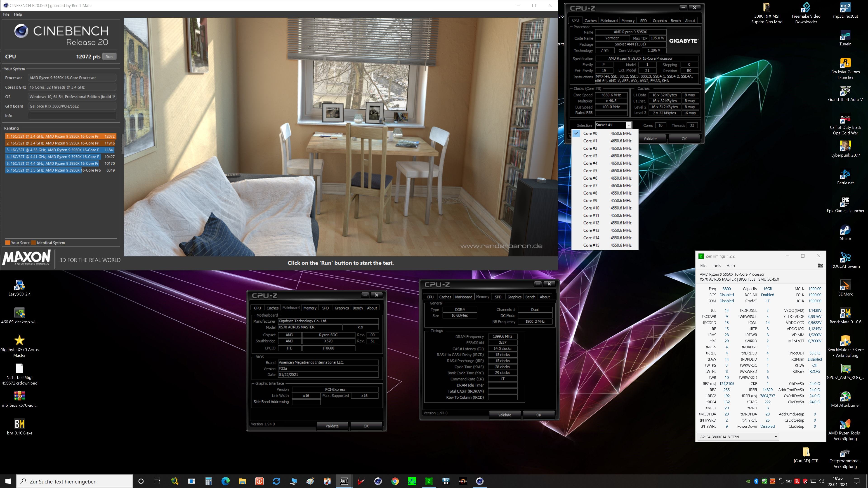Click the empty Info field in Cinebench
The width and height of the screenshot is (868, 488).
click(x=72, y=115)
